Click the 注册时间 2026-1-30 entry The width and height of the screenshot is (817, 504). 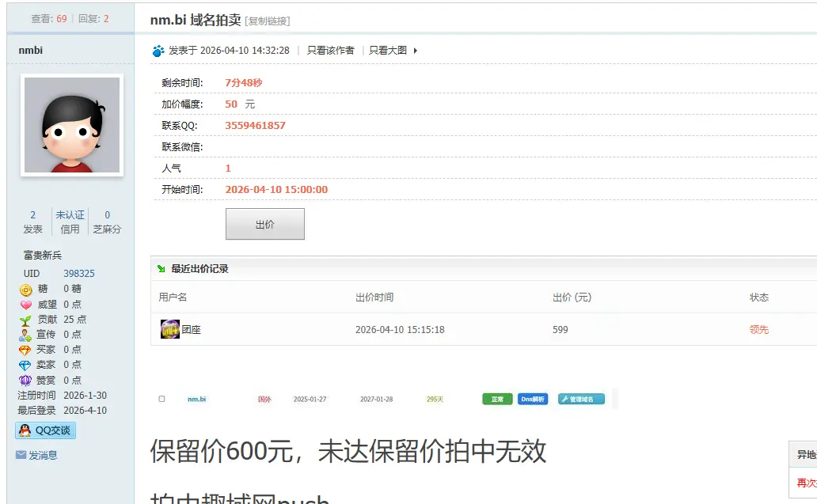pyautogui.click(x=62, y=395)
